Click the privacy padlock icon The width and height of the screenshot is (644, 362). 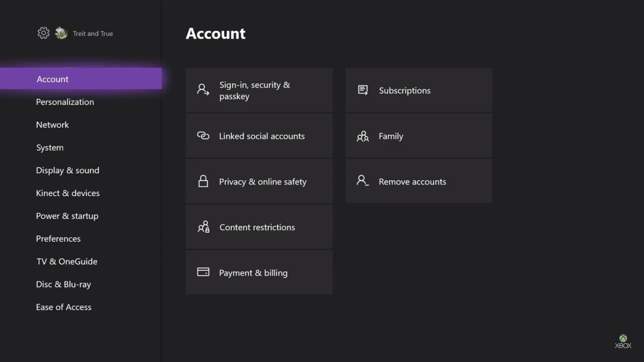click(x=203, y=181)
